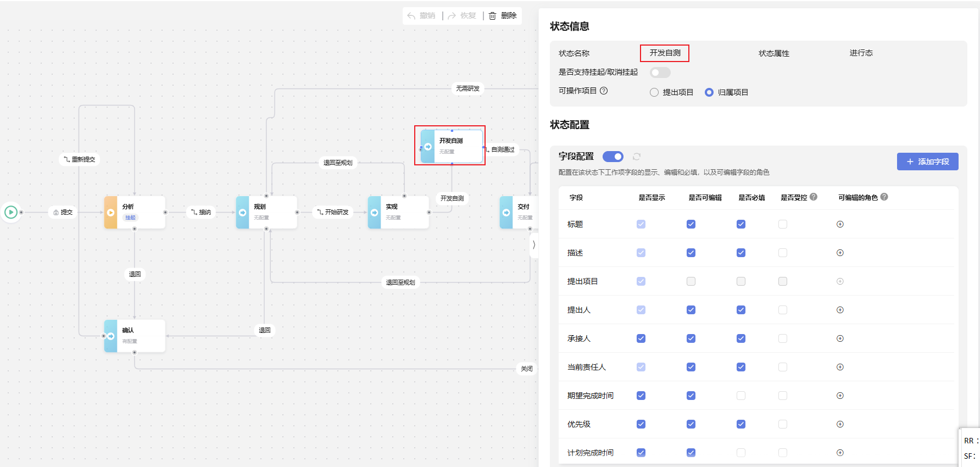Check 是否必填 for 期望完成时间
Viewport: 980px width, 467px height.
(x=741, y=396)
